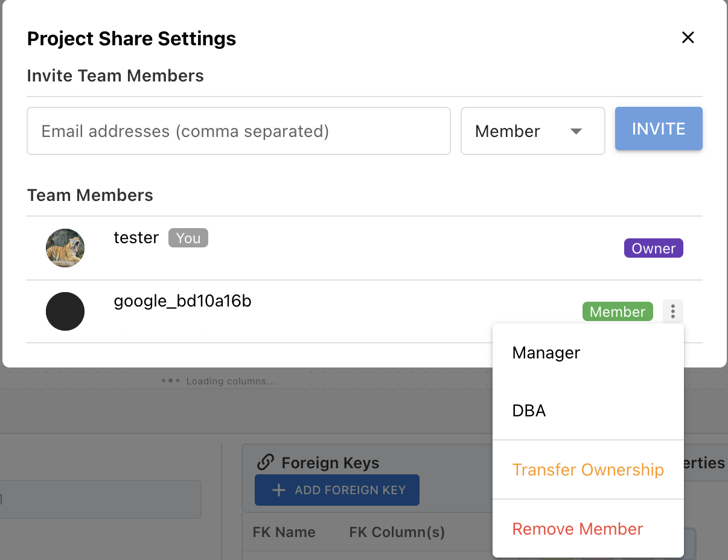This screenshot has height=560, width=728.
Task: Choose Manager role from the menu
Action: click(588, 353)
